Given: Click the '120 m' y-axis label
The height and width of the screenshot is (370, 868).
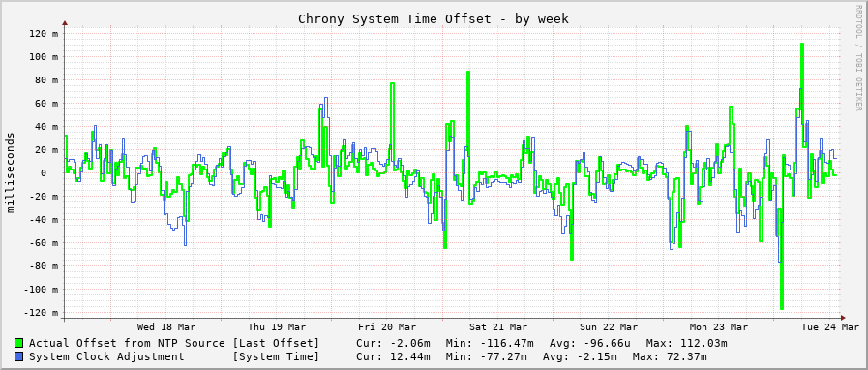Looking at the screenshot, I should pos(44,33).
